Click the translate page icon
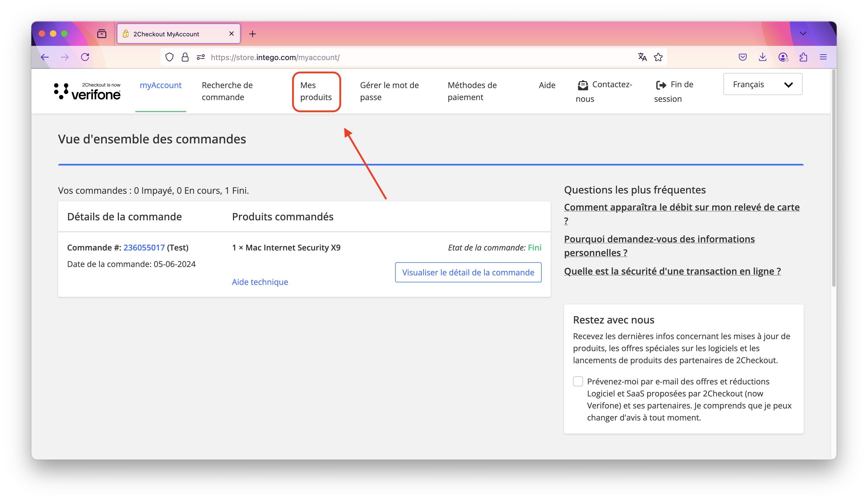Screen dimensions: 868x501 (x=642, y=57)
